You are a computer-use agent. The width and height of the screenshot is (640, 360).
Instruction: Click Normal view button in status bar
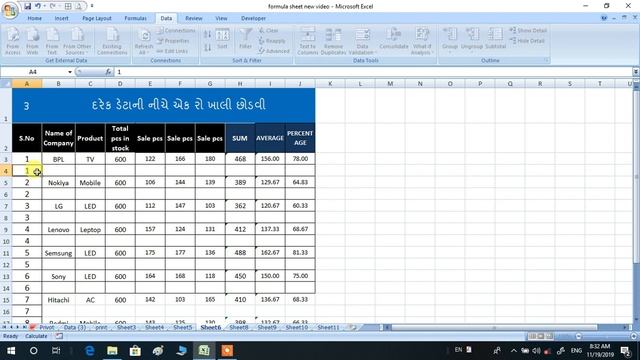(532, 336)
